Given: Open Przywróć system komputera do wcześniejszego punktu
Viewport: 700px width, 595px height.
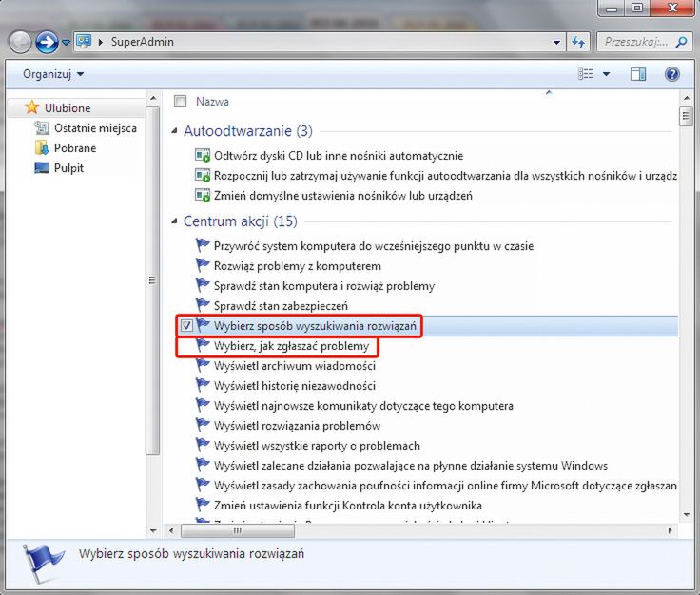Looking at the screenshot, I should tap(374, 246).
